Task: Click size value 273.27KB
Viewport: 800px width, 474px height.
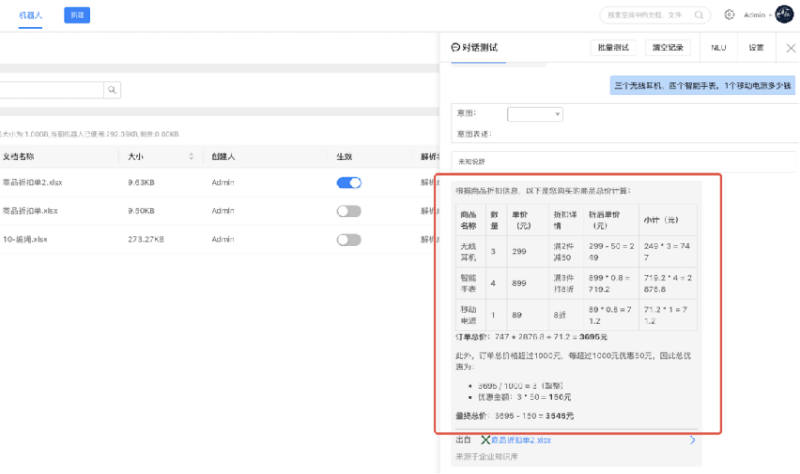Action: pos(146,239)
